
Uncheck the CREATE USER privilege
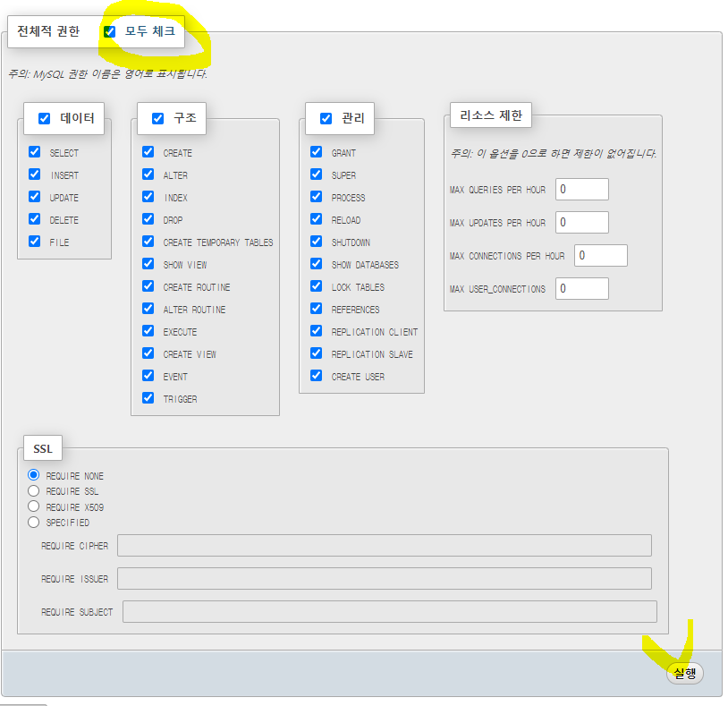[317, 375]
